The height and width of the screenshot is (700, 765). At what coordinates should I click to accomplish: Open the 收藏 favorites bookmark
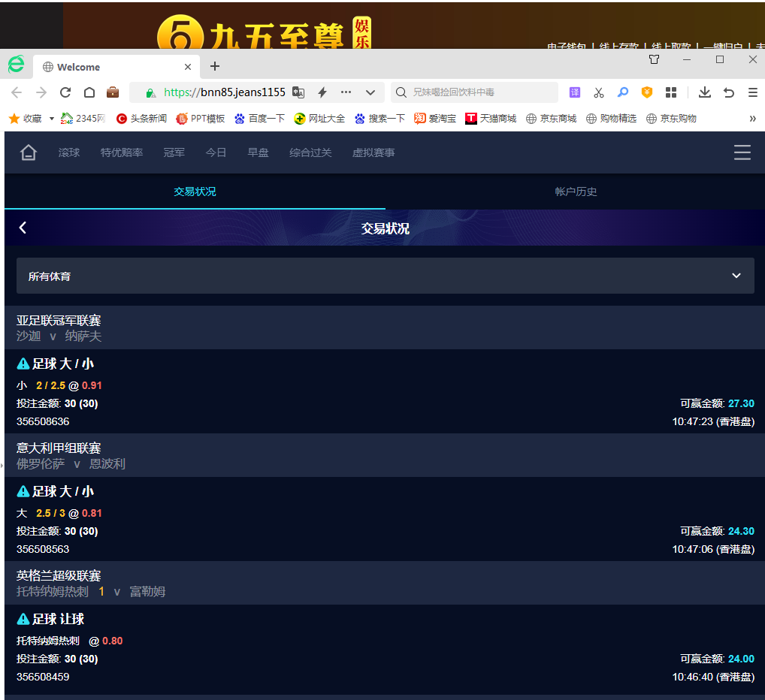26,119
